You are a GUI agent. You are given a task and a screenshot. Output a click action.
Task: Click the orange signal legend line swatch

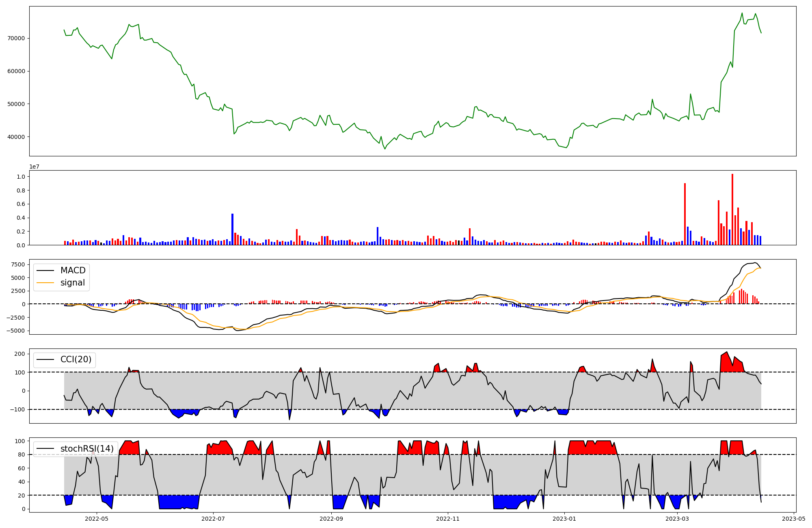pyautogui.click(x=45, y=283)
